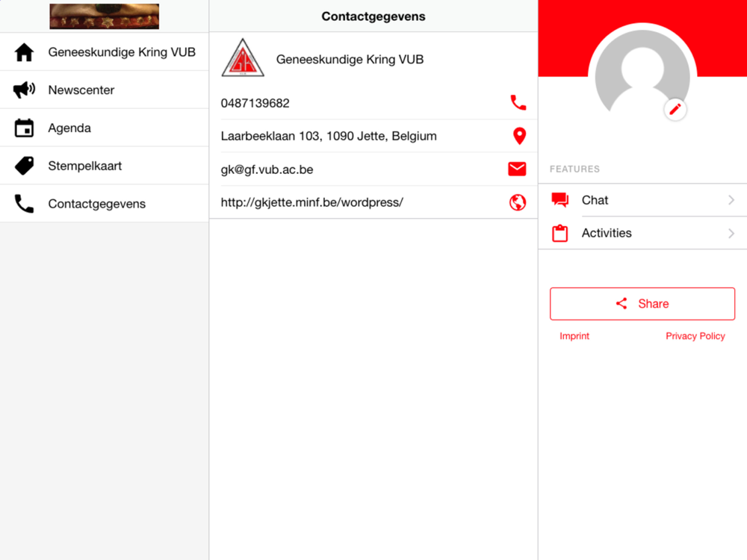
Task: Tap the red map pin icon
Action: pos(519,136)
